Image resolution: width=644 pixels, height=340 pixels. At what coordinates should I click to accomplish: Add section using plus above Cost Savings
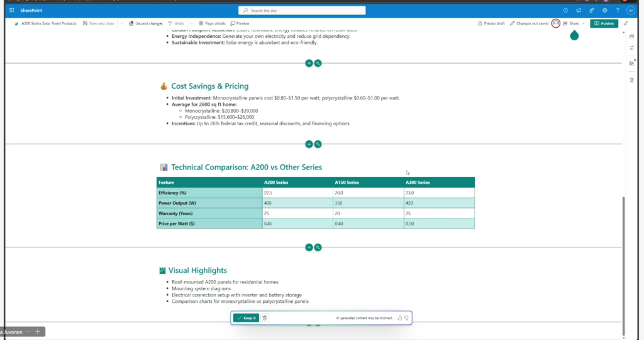tap(309, 63)
